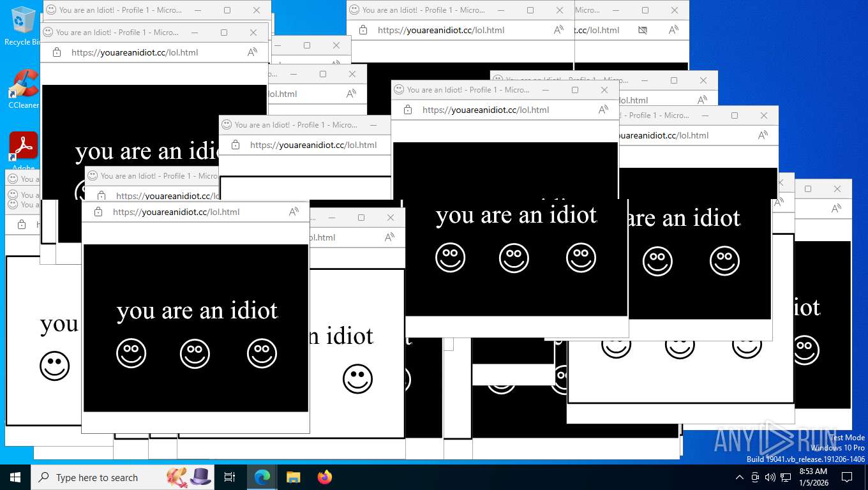Image resolution: width=868 pixels, height=490 pixels.
Task: Click the lock icon in window beside CCleaner icon
Action: [x=57, y=52]
